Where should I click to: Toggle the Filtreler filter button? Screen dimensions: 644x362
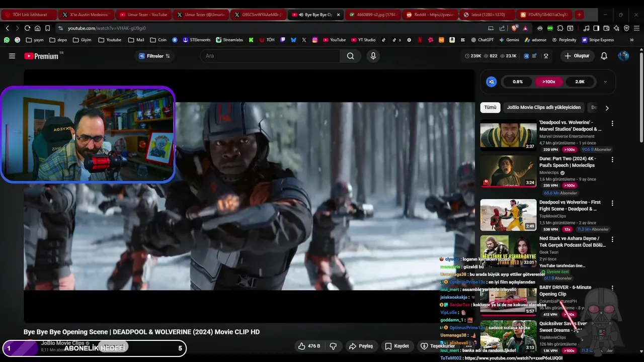pos(154,56)
